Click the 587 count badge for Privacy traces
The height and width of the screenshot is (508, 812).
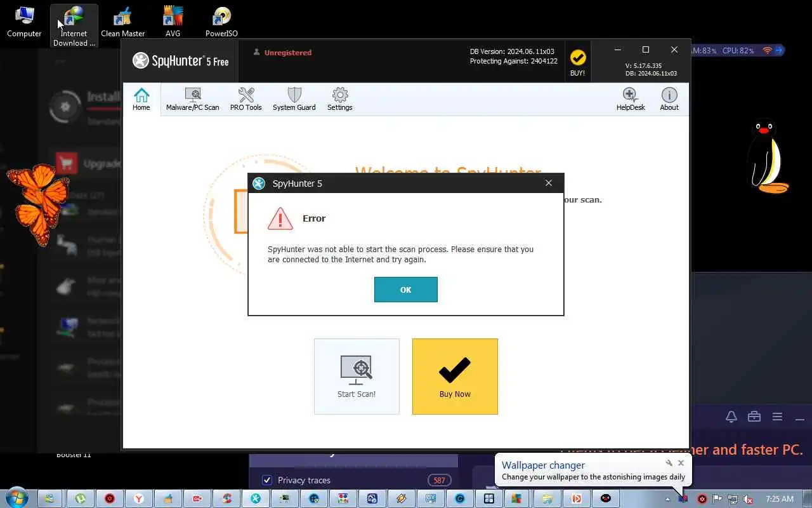click(x=439, y=480)
